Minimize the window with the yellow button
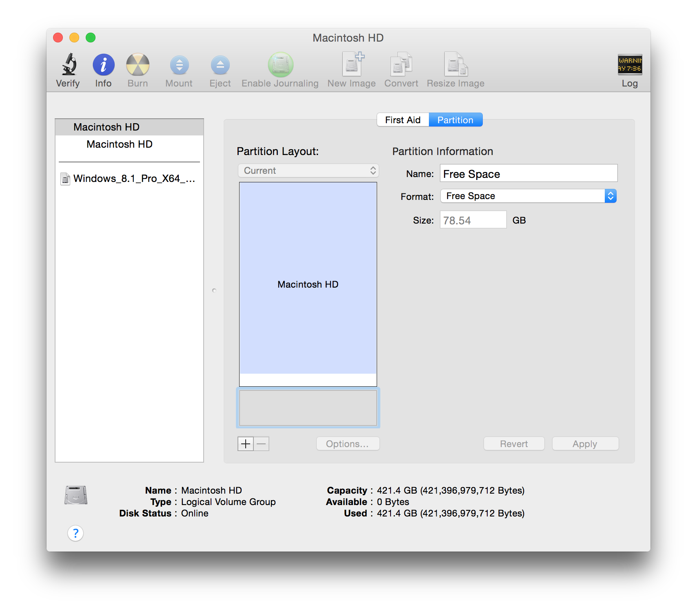The image size is (697, 616). pos(74,38)
